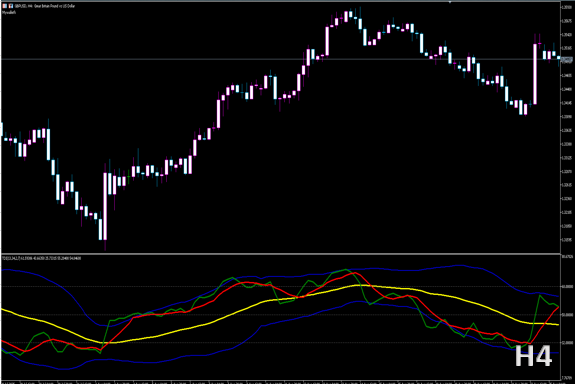Viewport: 575px width, 384px height.
Task: Click the time scale along the chart bottom
Action: pyautogui.click(x=281, y=382)
